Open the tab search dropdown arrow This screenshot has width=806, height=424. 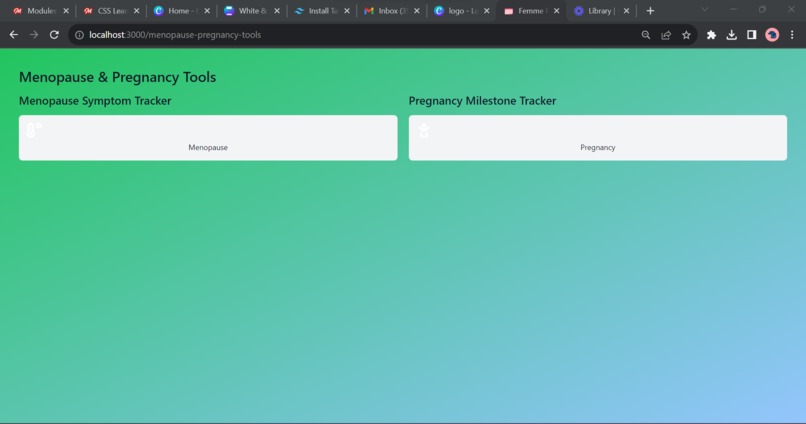click(x=705, y=9)
